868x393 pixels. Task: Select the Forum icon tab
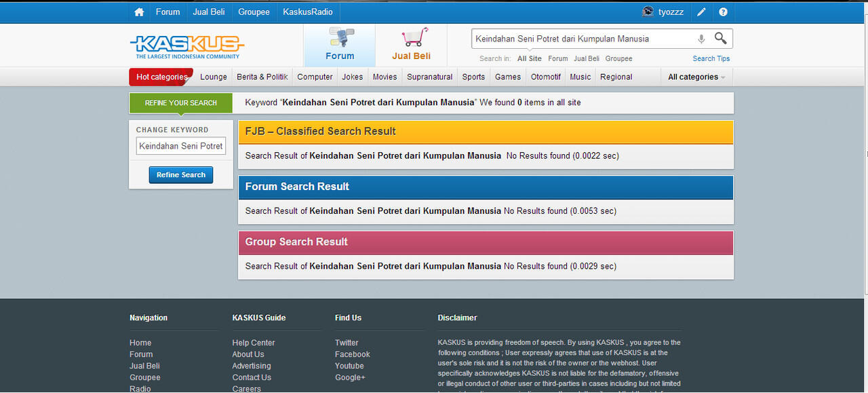340,45
